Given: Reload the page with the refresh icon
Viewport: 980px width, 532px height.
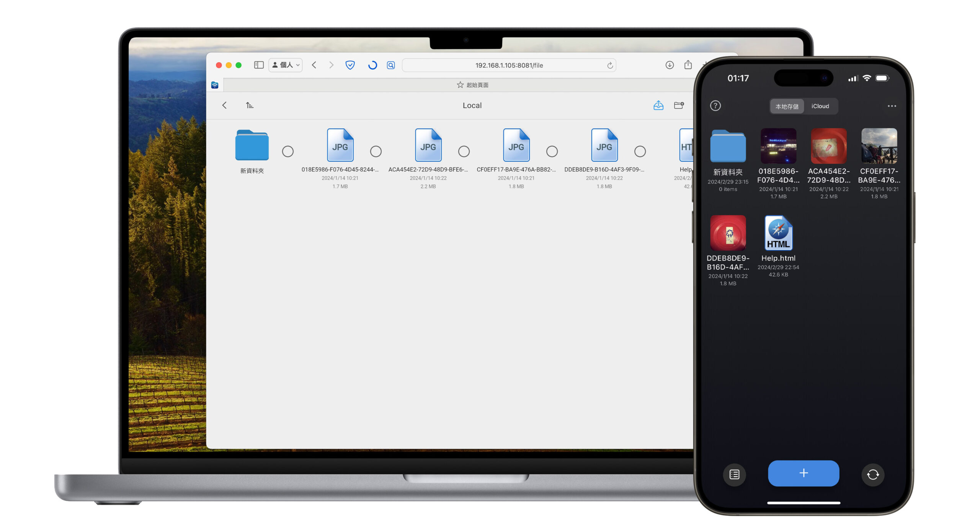Looking at the screenshot, I should click(x=610, y=65).
